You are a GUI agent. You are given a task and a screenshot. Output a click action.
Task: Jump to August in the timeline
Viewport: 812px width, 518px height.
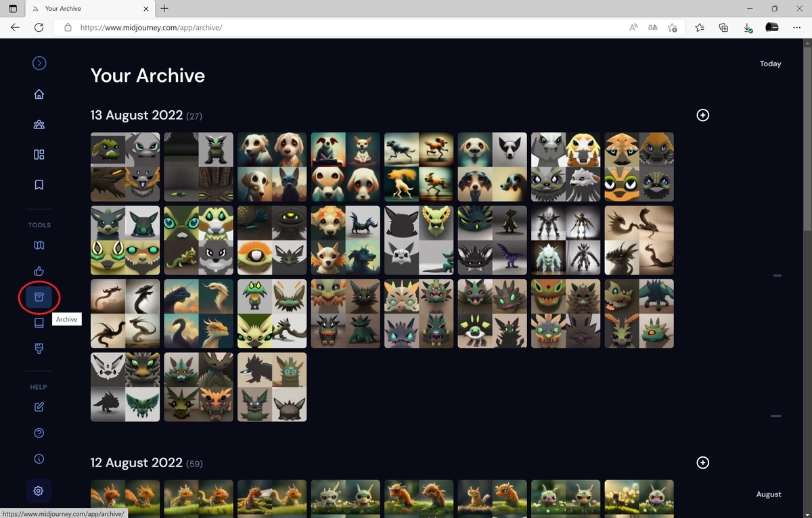click(x=769, y=494)
